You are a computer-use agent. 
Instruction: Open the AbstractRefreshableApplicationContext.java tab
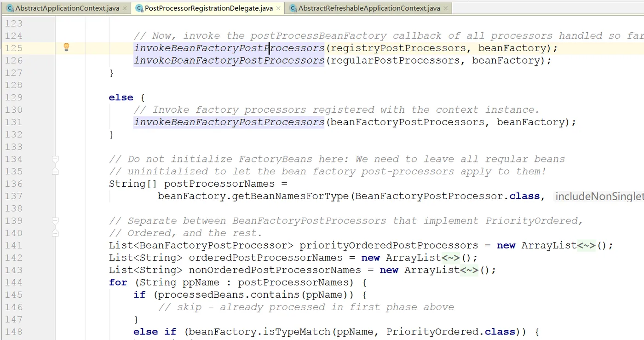click(369, 8)
